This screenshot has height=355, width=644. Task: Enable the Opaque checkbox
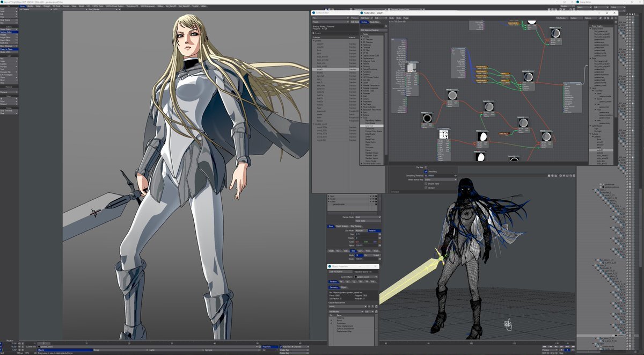pos(426,187)
